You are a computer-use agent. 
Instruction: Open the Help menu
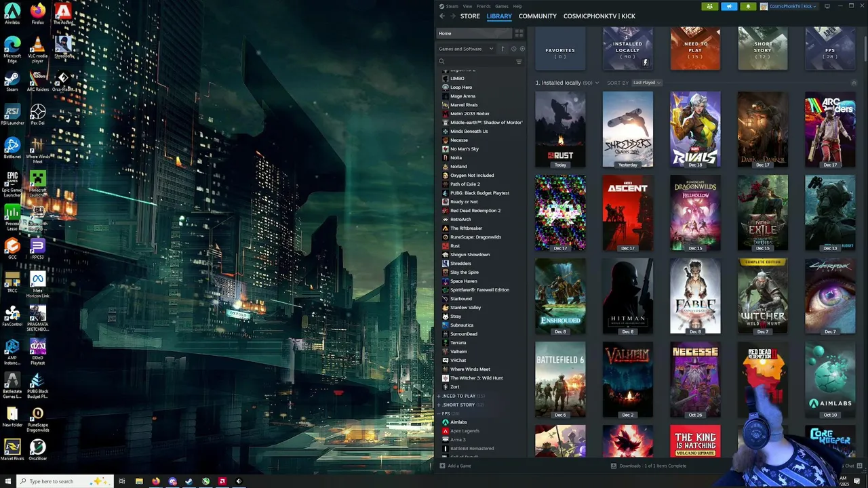click(x=517, y=6)
